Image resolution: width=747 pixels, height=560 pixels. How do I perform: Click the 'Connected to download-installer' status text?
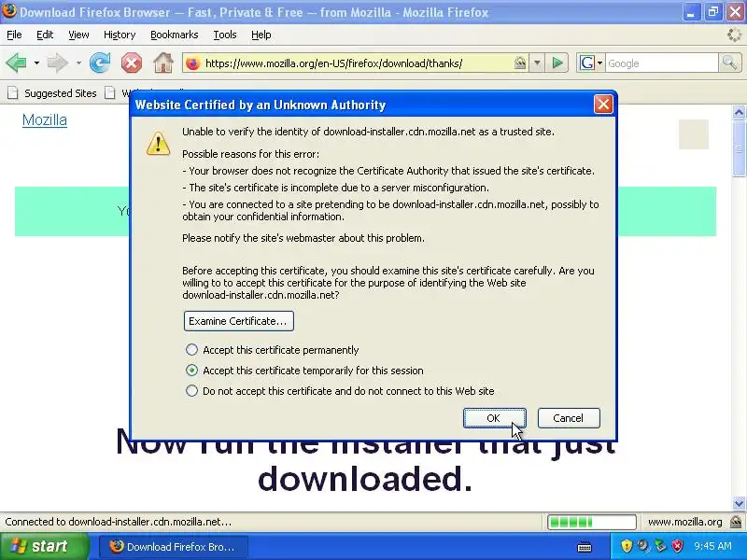(119, 522)
